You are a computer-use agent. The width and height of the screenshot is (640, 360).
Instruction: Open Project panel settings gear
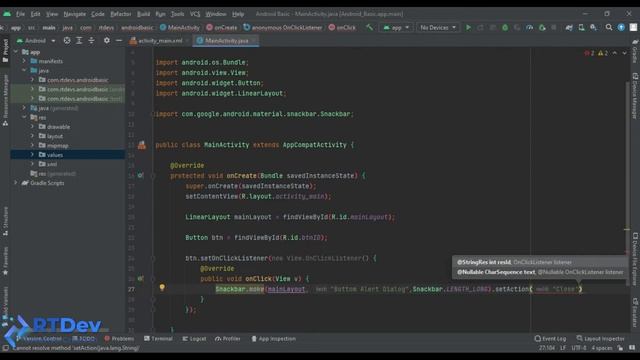[107, 40]
